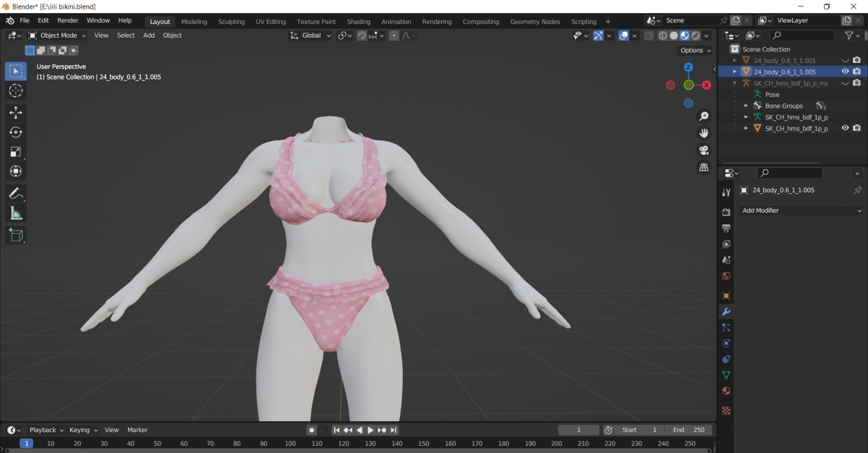Set the timeline End frame field

click(689, 430)
